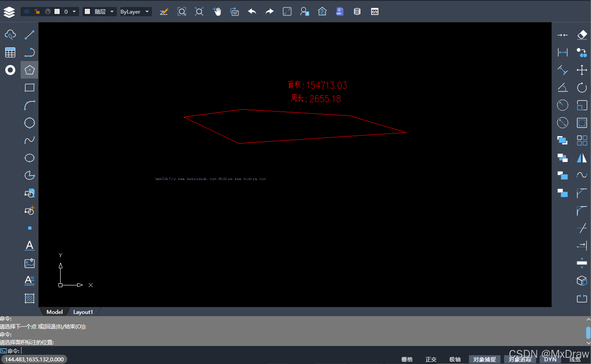
Task: Click the table grid icon
Action: [x=10, y=52]
